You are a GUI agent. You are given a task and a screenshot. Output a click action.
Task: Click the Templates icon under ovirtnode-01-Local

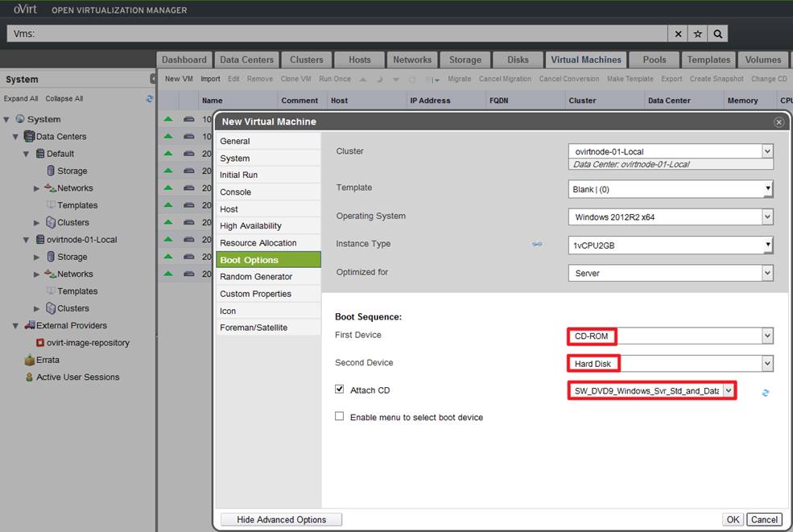pyautogui.click(x=51, y=291)
